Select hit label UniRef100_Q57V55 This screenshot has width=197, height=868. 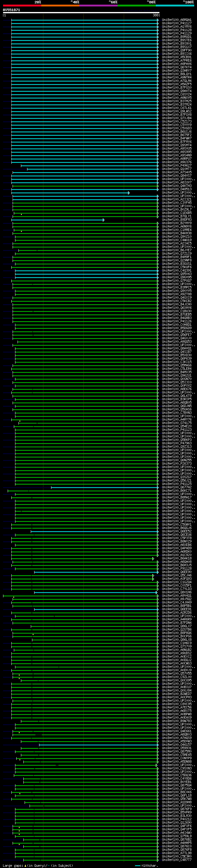177,673
